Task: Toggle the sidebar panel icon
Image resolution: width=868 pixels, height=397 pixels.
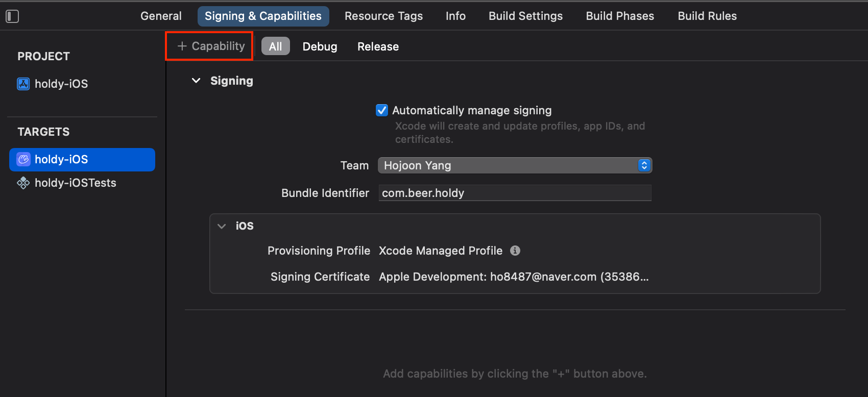Action: tap(12, 16)
